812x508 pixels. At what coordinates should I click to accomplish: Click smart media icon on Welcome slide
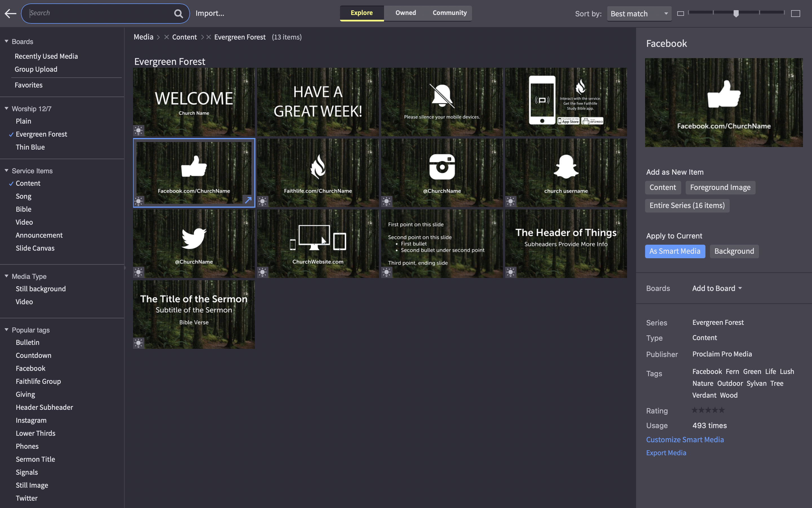[139, 130]
